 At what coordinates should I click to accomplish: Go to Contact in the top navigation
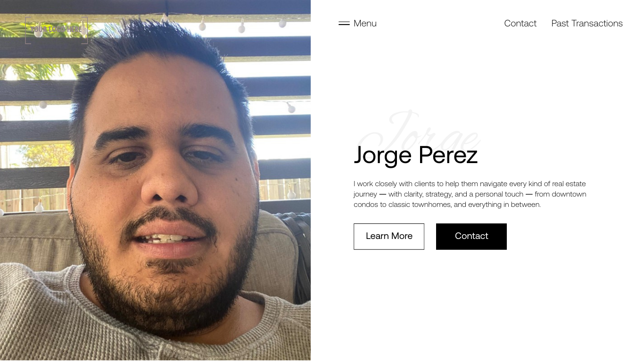(520, 23)
